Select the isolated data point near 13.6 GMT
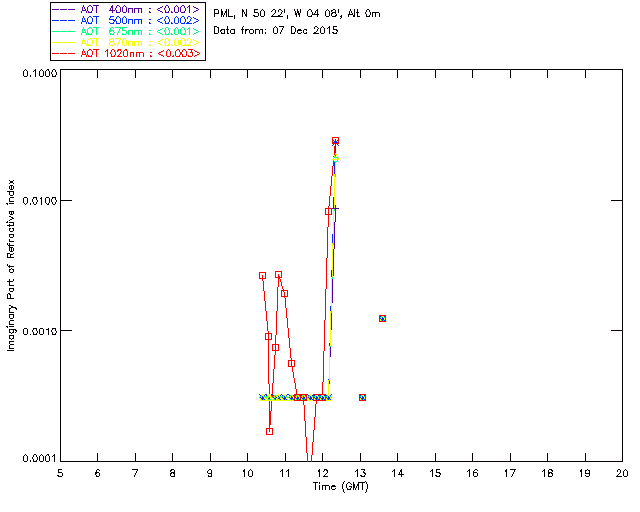The width and height of the screenshot is (640, 512). point(382,318)
